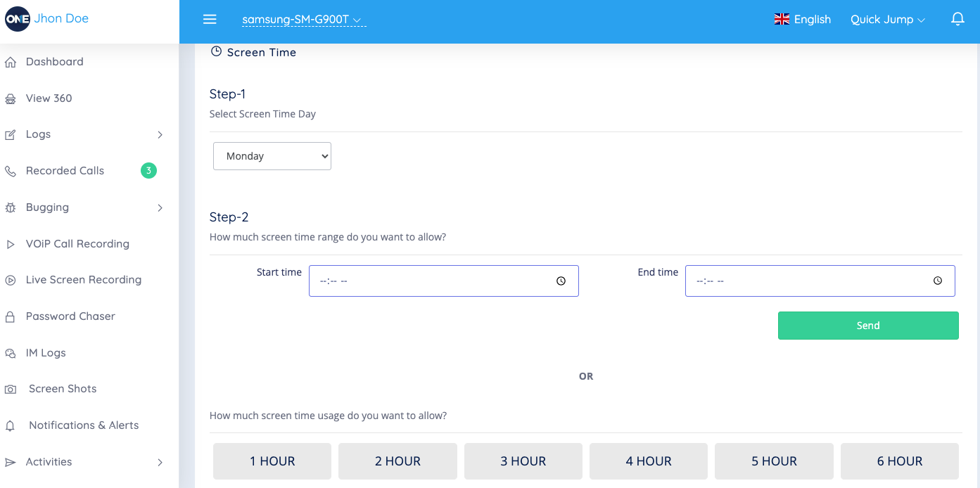Open the notifications bell in header

point(957,20)
